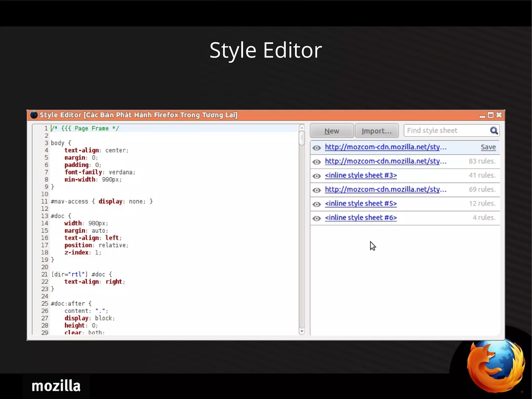Click the '4 rules.' count text

pos(484,218)
